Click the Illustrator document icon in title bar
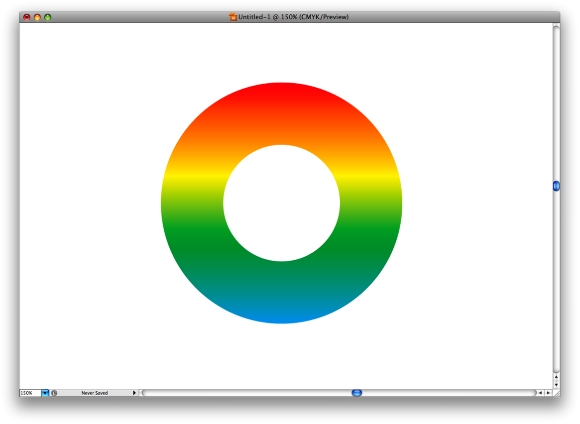 point(233,17)
